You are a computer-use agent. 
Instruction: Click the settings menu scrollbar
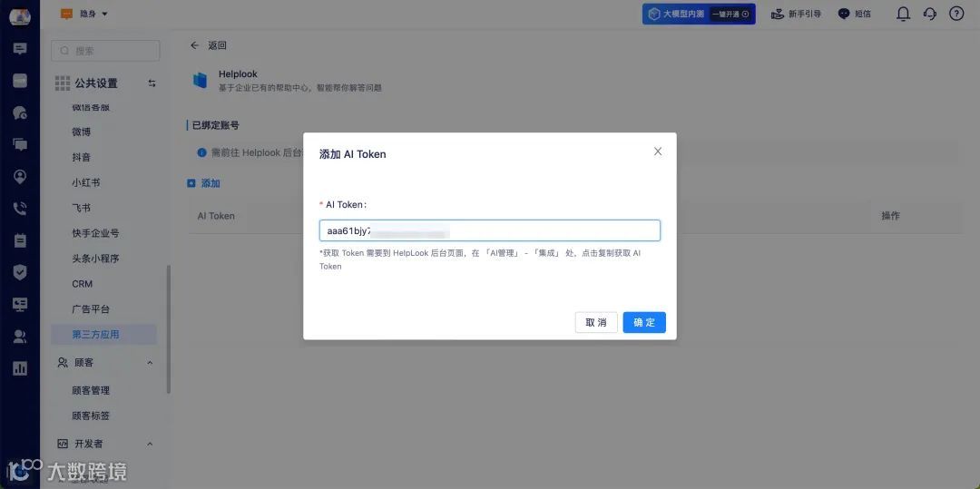(168, 329)
